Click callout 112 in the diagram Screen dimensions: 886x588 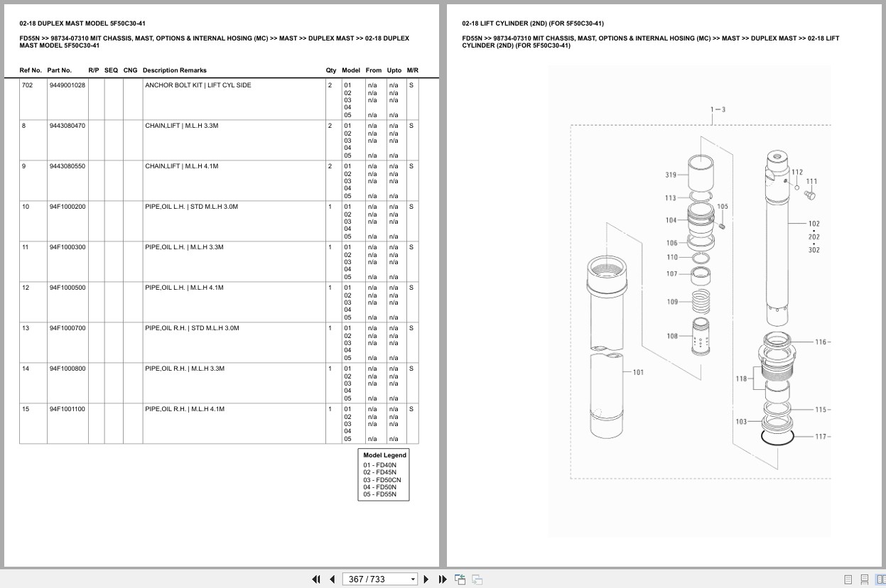797,172
